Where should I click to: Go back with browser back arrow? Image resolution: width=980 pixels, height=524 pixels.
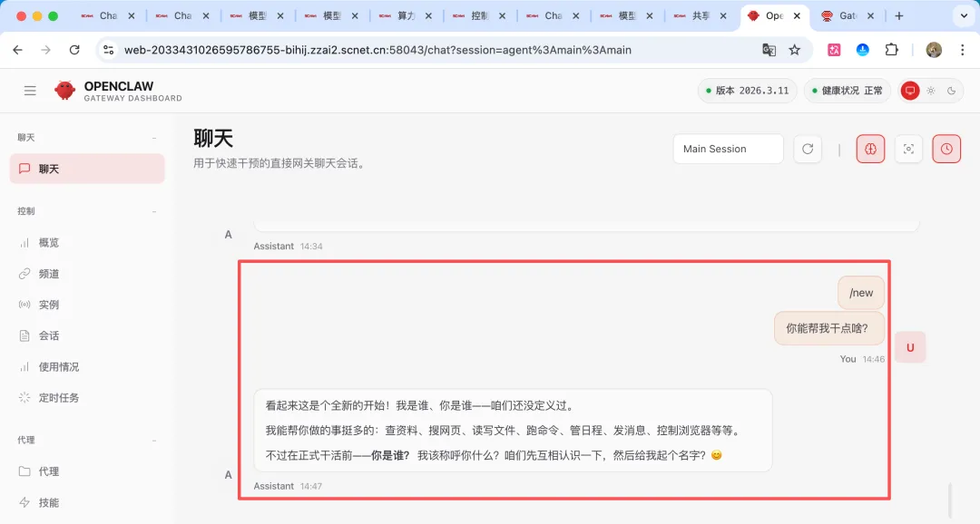tap(17, 50)
